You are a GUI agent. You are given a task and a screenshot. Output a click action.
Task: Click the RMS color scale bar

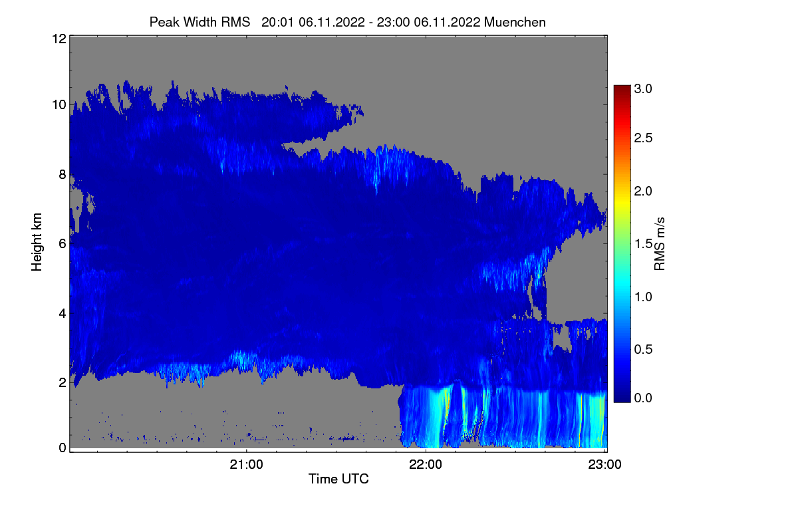click(x=621, y=244)
